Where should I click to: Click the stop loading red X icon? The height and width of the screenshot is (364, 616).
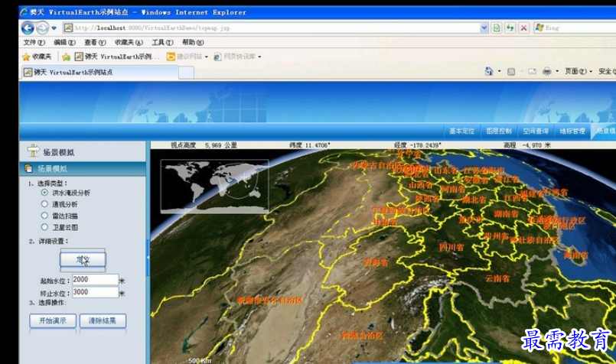[524, 28]
